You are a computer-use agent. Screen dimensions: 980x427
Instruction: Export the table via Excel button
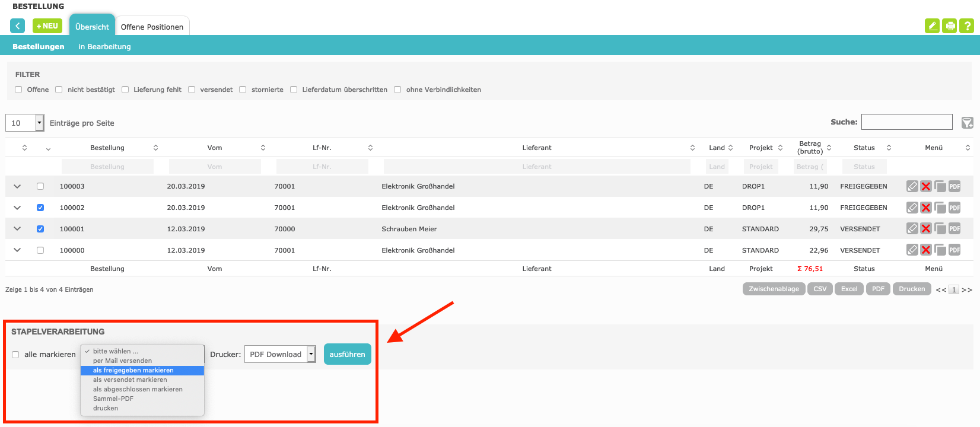pos(849,289)
